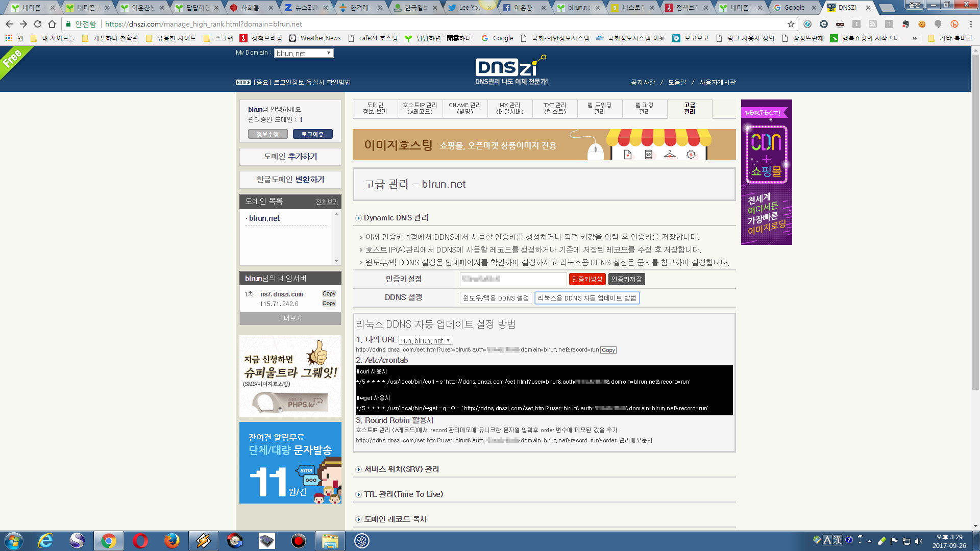This screenshot has height=551, width=980.
Task: Click the 인증키저장 button
Action: pyautogui.click(x=626, y=279)
